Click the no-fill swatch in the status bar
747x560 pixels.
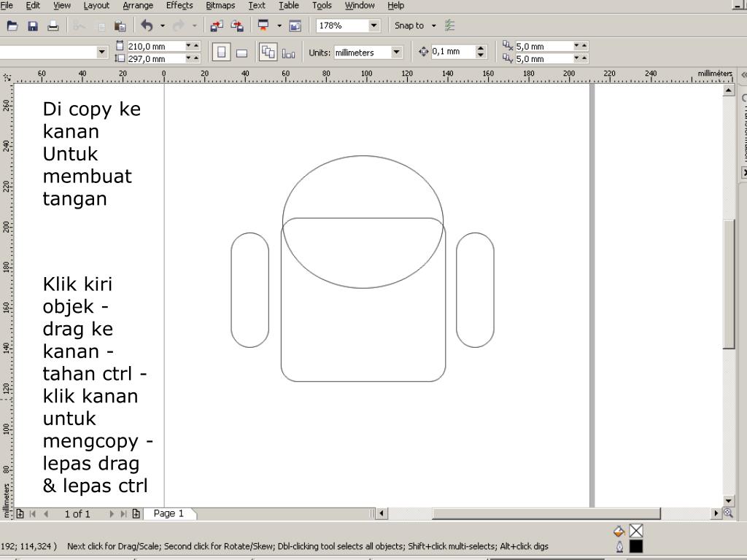pyautogui.click(x=636, y=531)
